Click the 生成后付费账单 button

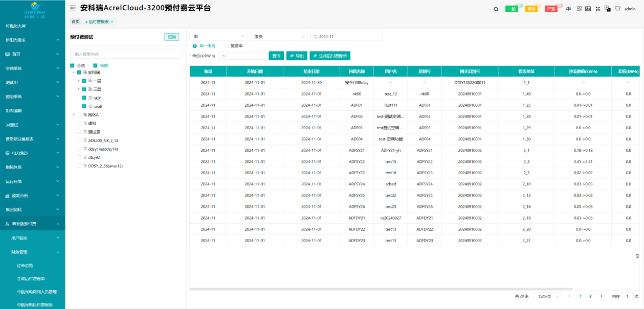(330, 56)
